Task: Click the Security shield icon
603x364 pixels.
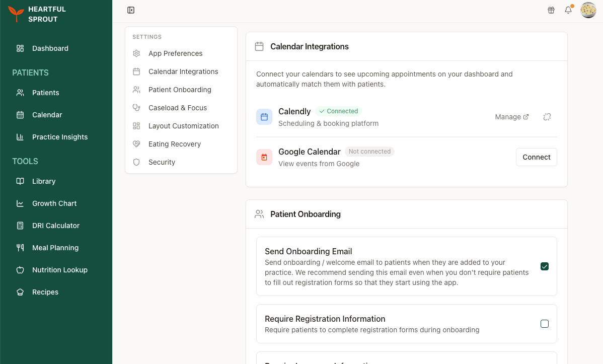Action: pos(136,163)
